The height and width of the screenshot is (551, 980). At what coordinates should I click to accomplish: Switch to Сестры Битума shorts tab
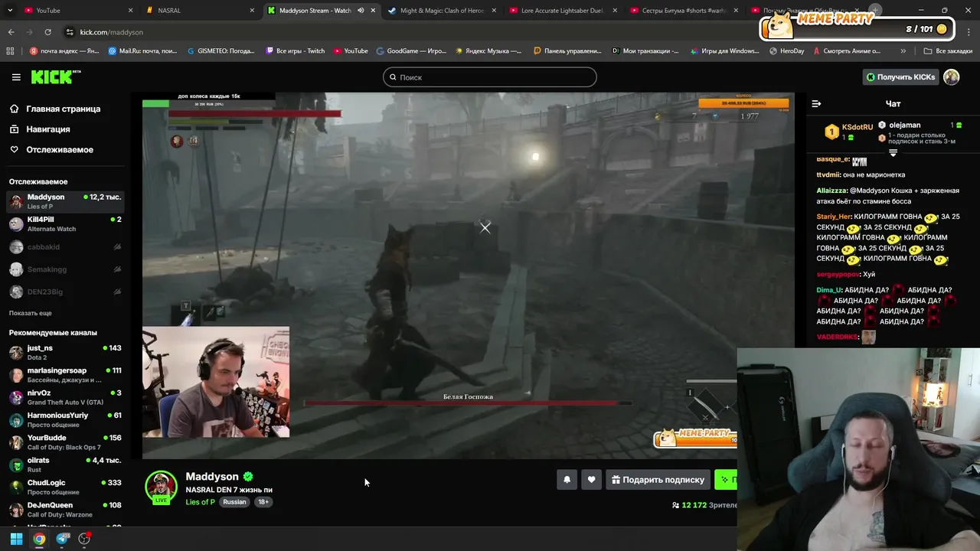tap(683, 11)
